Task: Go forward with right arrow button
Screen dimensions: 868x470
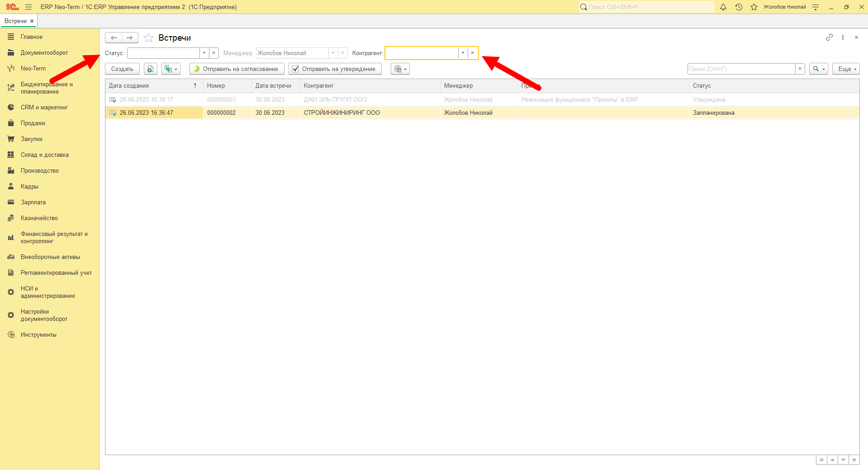Action: point(130,38)
